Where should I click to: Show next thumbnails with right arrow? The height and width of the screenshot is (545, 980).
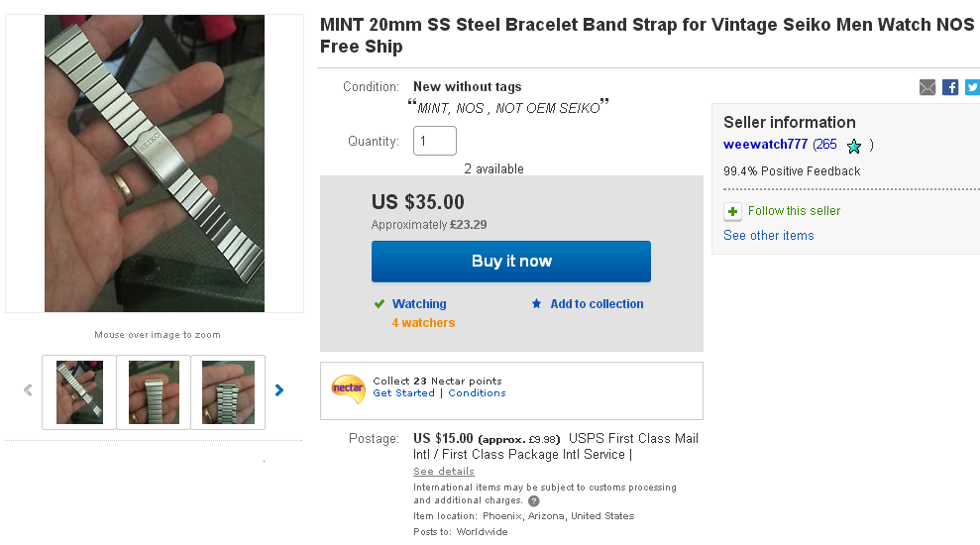click(279, 390)
